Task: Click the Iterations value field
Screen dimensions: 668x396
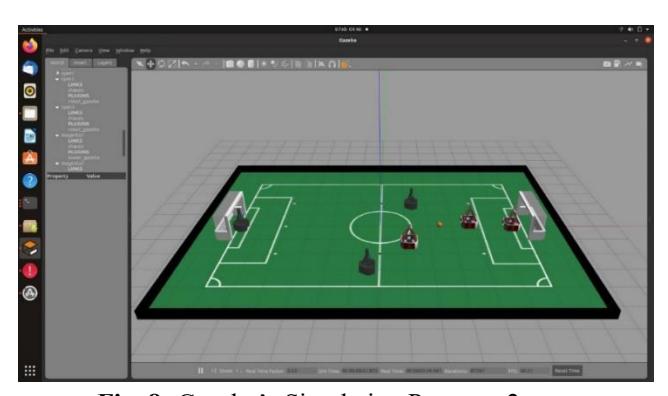Action: point(487,371)
